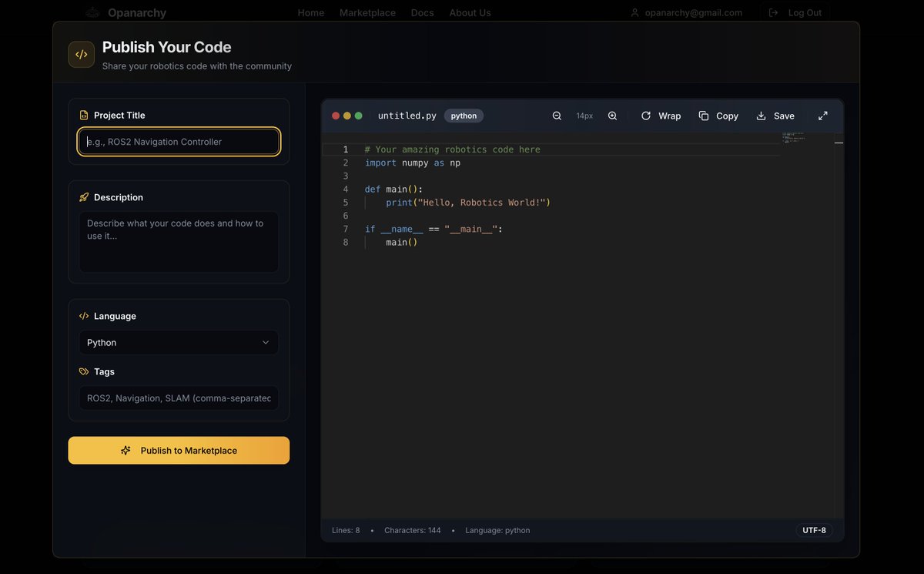Click the yellow traffic light dot
The width and height of the screenshot is (924, 574).
[x=347, y=116]
